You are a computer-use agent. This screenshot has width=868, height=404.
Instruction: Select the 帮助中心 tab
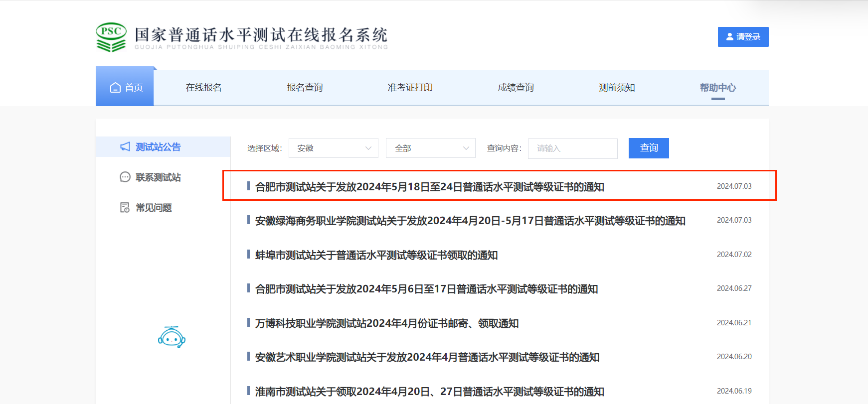(x=718, y=88)
